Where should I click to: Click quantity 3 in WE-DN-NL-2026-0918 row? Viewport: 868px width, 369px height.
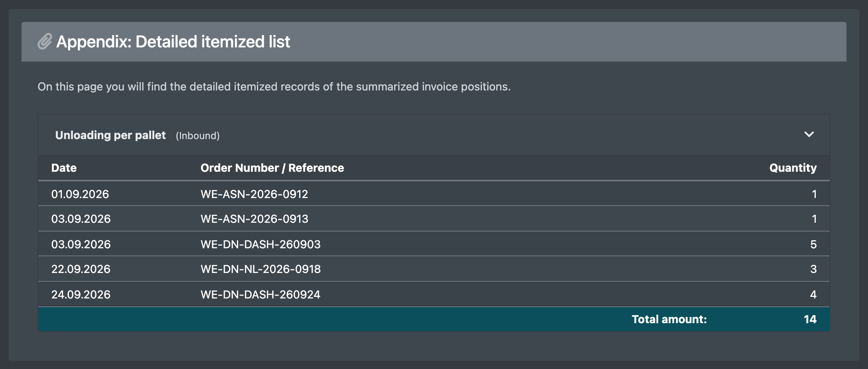tap(813, 269)
